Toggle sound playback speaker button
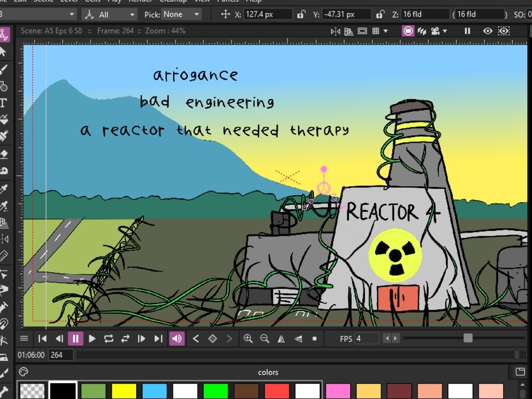The height and width of the screenshot is (399, 532). (x=177, y=338)
